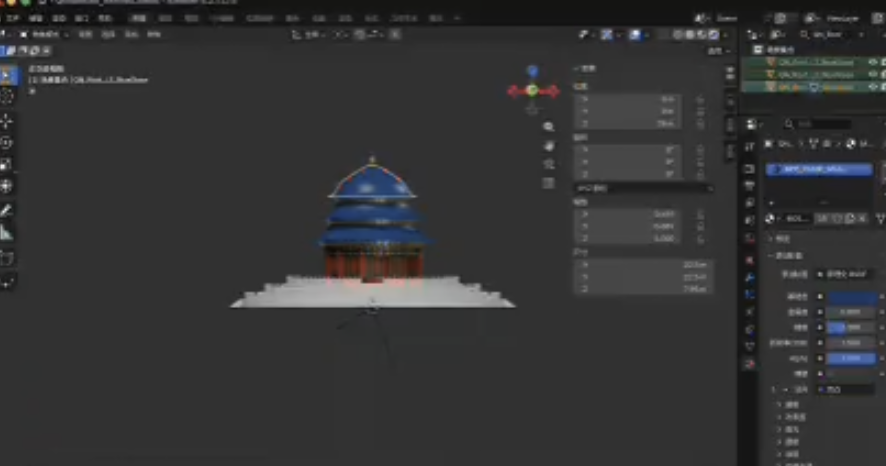Toggle proportional editing in header

point(396,34)
